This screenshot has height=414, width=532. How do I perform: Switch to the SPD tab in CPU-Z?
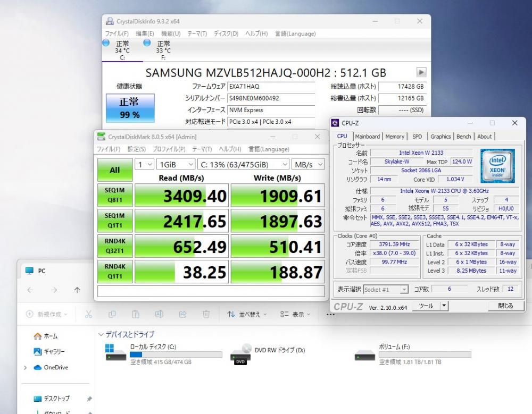pyautogui.click(x=417, y=136)
